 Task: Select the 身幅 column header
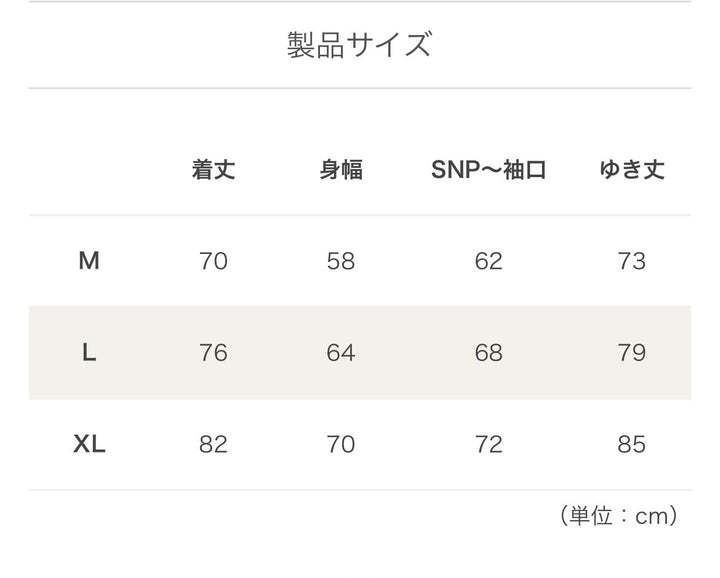[341, 170]
